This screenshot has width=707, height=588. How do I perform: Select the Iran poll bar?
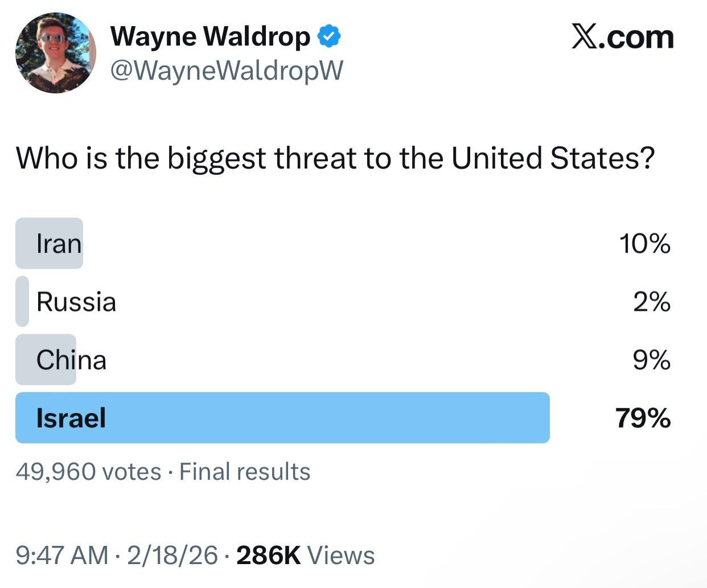point(49,244)
